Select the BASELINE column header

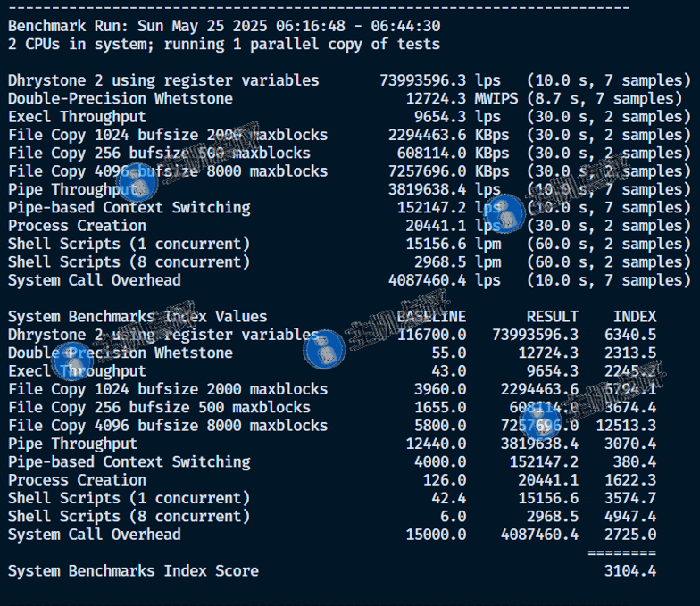[431, 317]
